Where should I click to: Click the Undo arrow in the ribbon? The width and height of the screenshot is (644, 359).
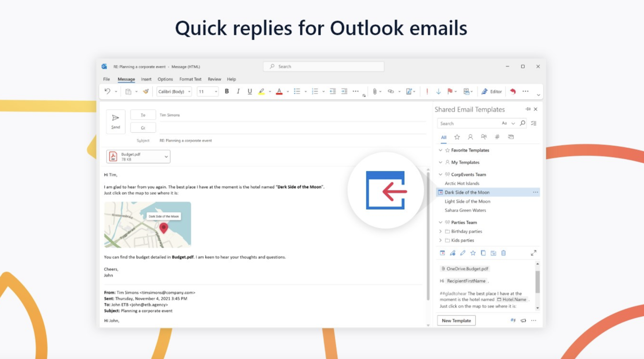click(107, 91)
